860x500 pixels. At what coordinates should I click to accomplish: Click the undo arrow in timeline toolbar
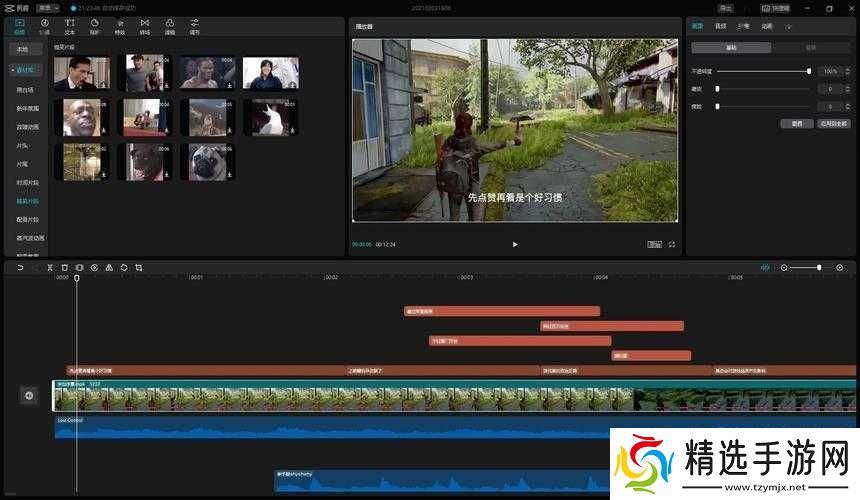[x=20, y=267]
